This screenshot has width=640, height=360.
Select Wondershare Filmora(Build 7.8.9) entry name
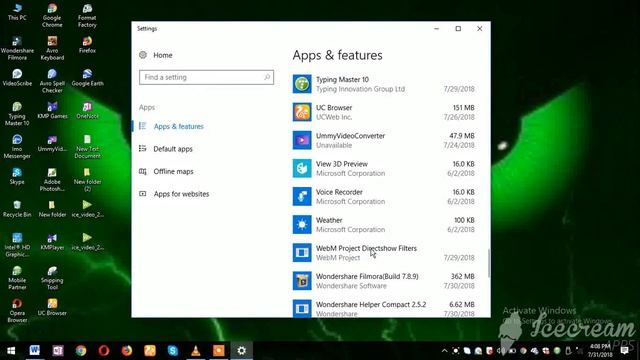click(367, 277)
